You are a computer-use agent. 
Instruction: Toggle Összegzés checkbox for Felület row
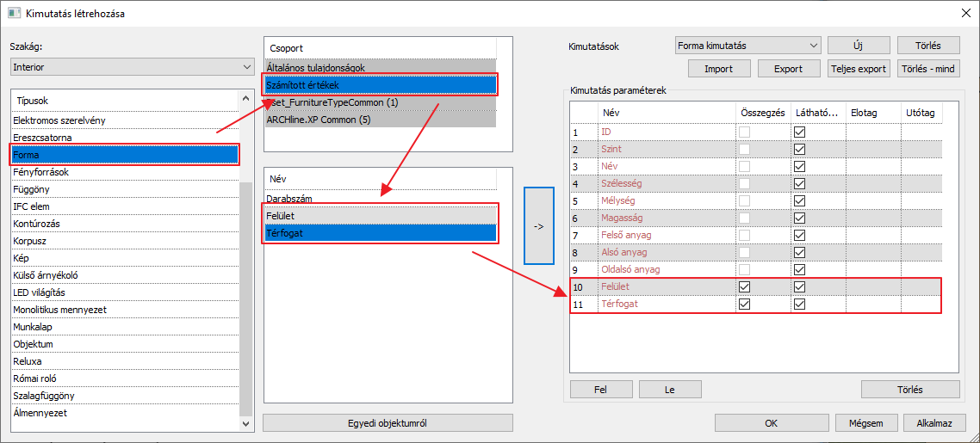(744, 286)
